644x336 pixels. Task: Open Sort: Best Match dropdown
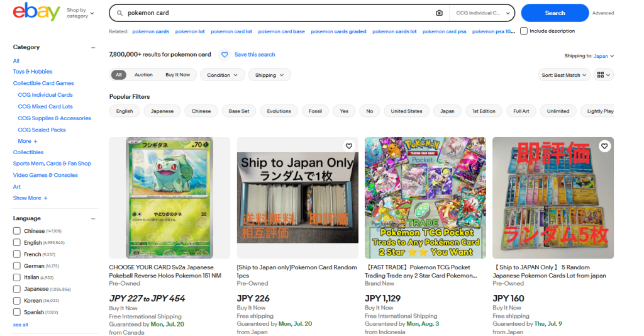pyautogui.click(x=564, y=75)
